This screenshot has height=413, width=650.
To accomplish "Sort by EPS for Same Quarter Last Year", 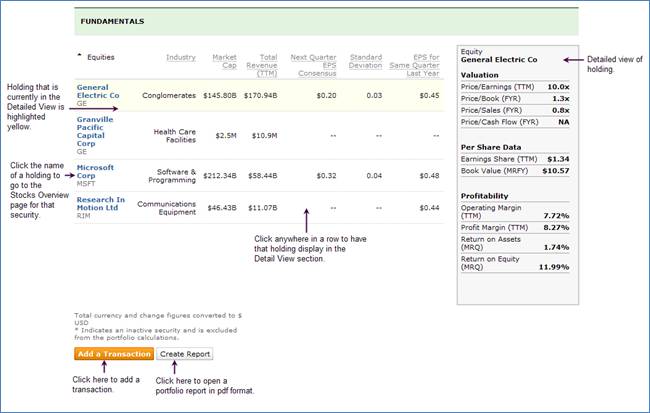I will (415, 66).
